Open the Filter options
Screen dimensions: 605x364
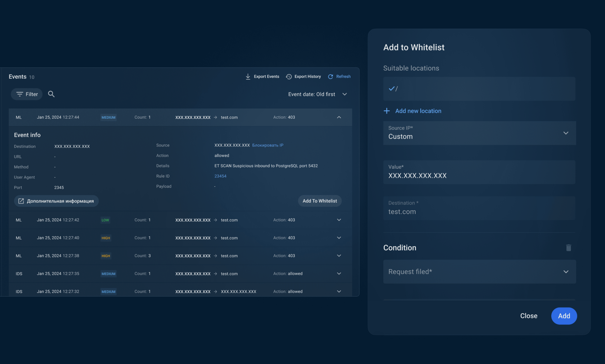[x=27, y=94]
